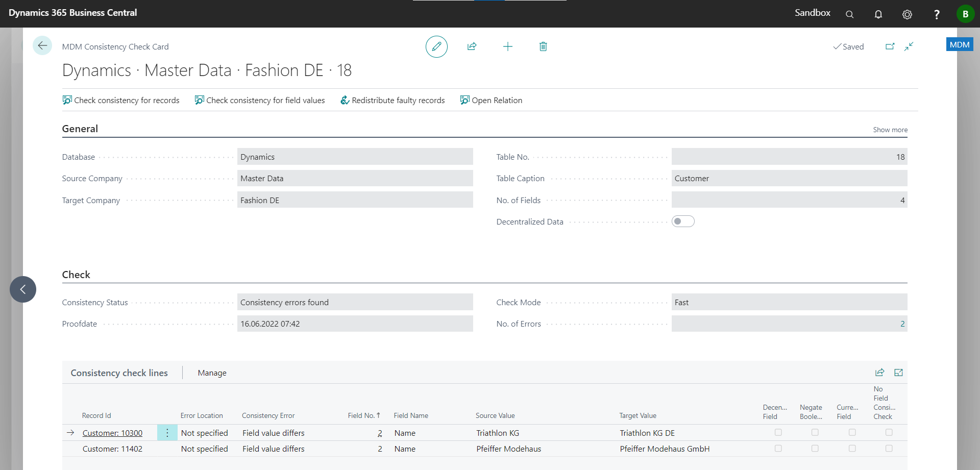The image size is (980, 470).
Task: Open the card in a new window
Action: [x=890, y=46]
